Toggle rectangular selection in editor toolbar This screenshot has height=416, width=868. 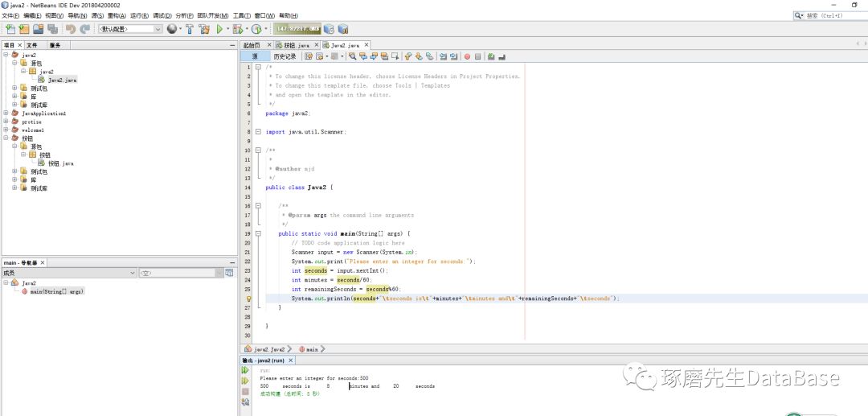(395, 56)
